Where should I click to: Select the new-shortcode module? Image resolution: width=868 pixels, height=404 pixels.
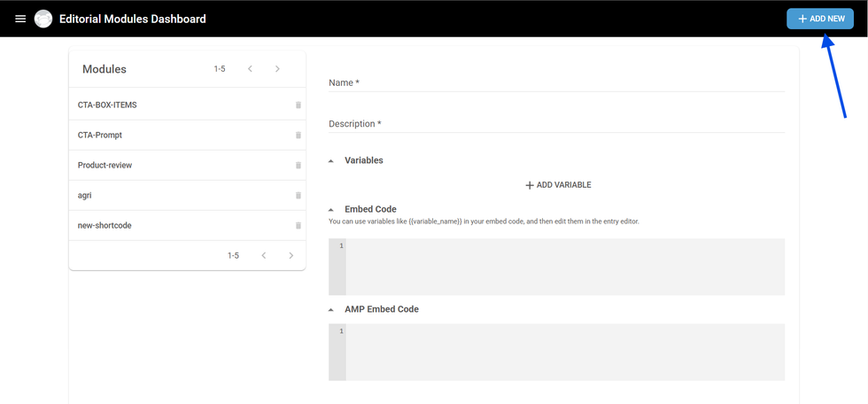tap(187, 225)
